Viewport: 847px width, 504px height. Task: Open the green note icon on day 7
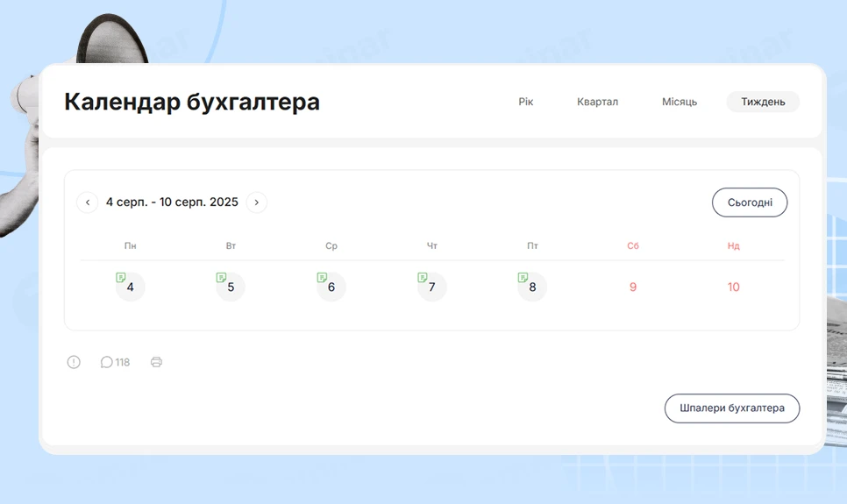pyautogui.click(x=423, y=278)
